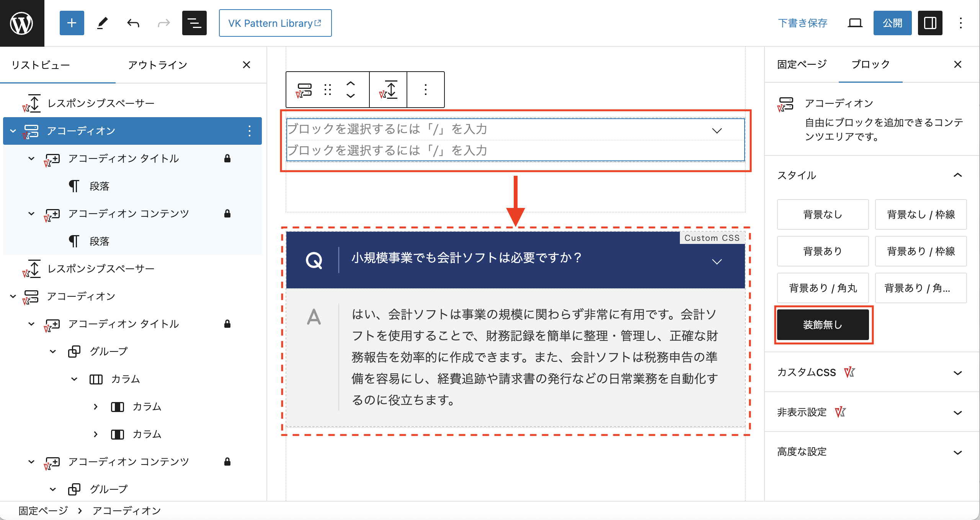Expand the 高度な設定 panel
Viewport: 980px width, 520px height.
click(x=872, y=452)
